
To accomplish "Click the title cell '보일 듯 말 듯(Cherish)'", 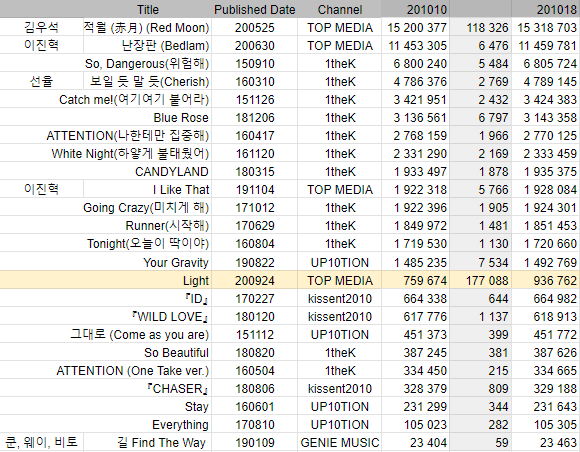I will click(x=149, y=81).
